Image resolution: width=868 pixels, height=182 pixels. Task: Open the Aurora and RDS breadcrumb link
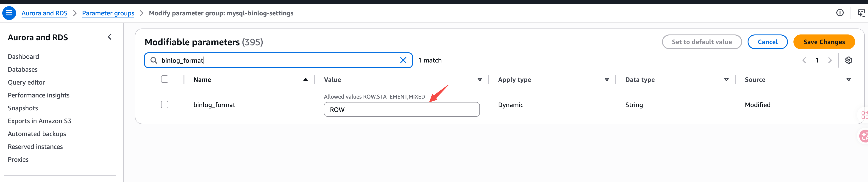(45, 13)
